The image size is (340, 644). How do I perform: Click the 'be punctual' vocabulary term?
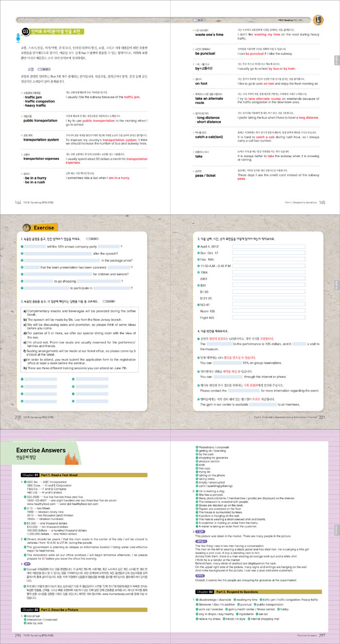point(205,54)
